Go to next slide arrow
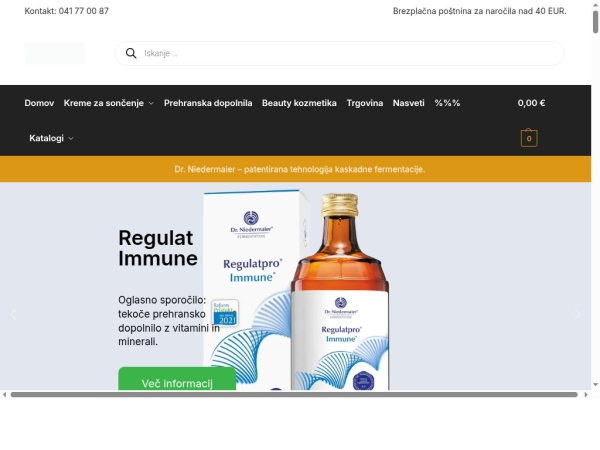Image resolution: width=600 pixels, height=450 pixels. coord(578,314)
